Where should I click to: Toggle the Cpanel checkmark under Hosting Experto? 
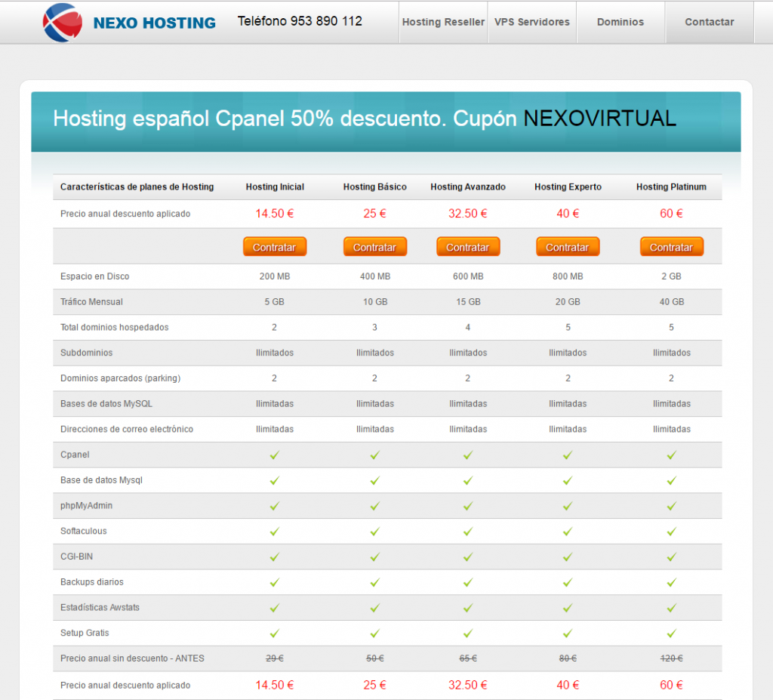[x=568, y=455]
